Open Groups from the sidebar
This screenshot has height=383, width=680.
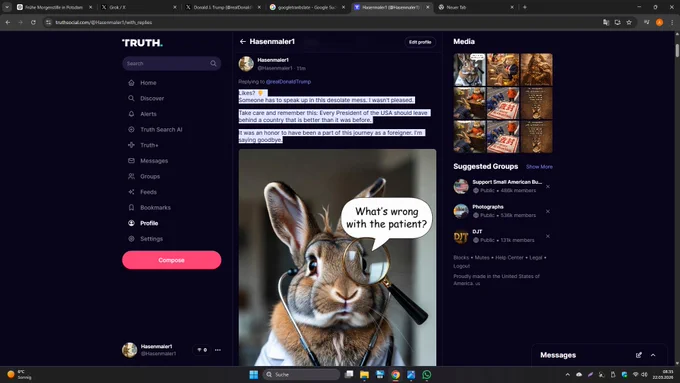150,177
